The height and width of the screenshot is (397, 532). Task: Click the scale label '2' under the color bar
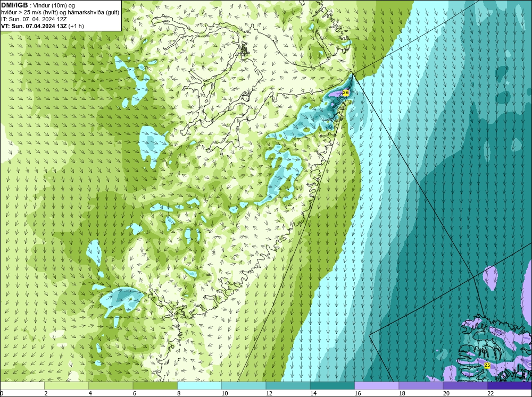coord(46,393)
